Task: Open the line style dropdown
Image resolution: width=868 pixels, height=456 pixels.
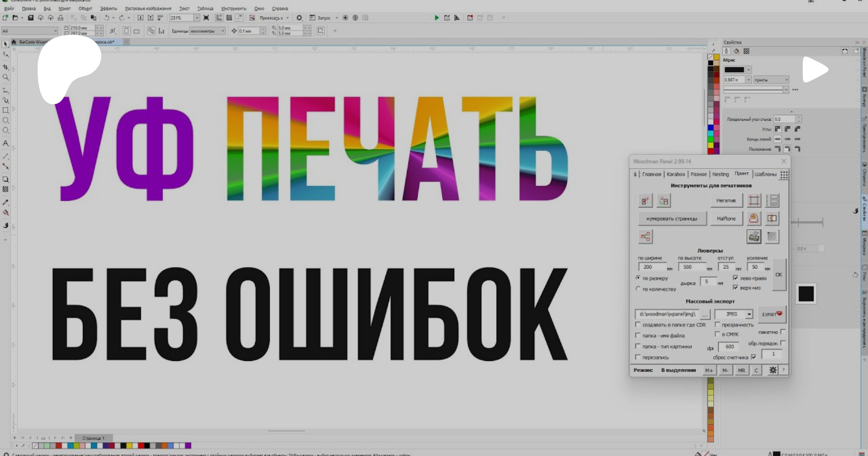Action: click(x=786, y=90)
